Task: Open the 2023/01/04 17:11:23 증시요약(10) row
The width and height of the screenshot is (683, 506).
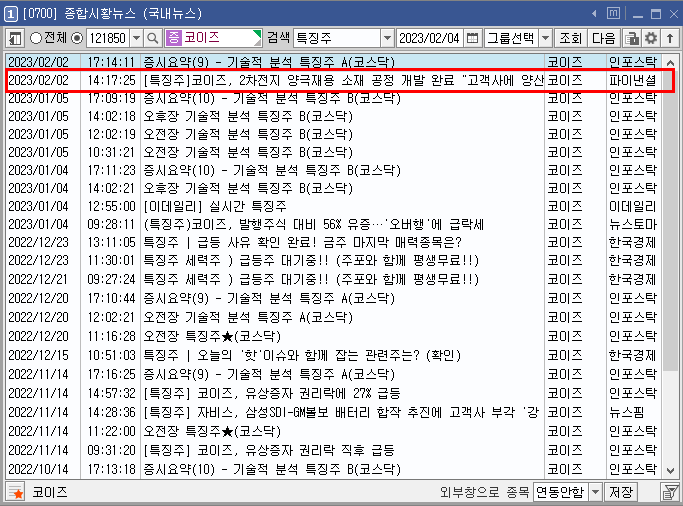Action: [333, 170]
